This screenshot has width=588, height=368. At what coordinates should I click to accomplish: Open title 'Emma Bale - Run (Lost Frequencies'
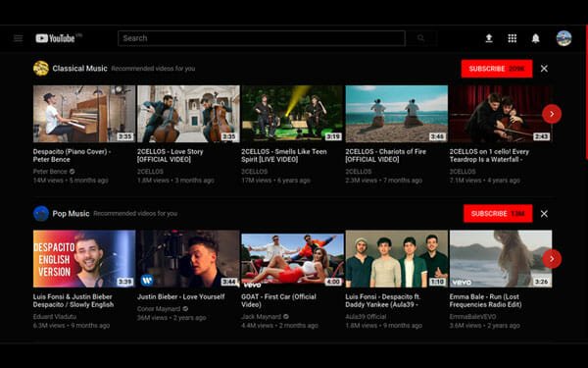(486, 300)
